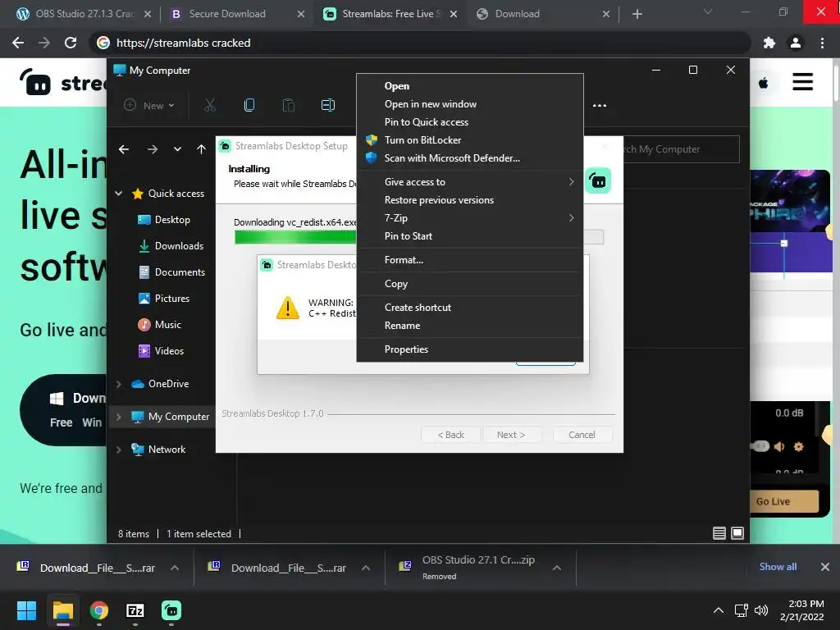Open the Videos folder in sidebar
The width and height of the screenshot is (840, 630).
point(162,351)
